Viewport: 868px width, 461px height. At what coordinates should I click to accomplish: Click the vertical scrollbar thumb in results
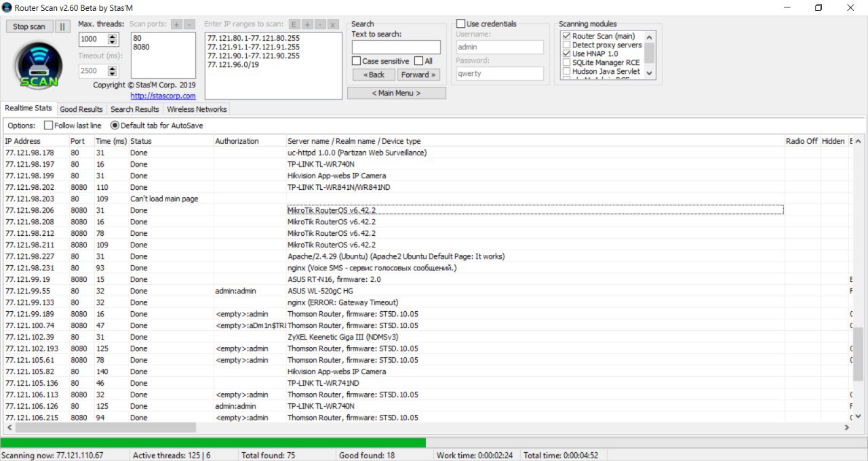(859, 353)
